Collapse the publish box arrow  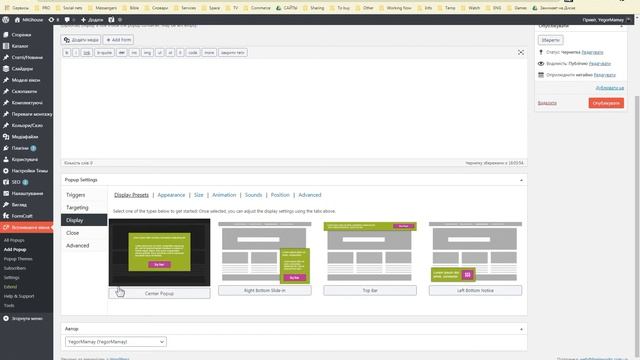pos(622,27)
